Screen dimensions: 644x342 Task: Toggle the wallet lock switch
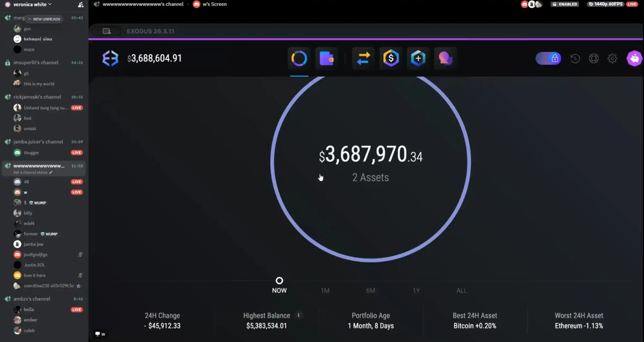(x=548, y=58)
